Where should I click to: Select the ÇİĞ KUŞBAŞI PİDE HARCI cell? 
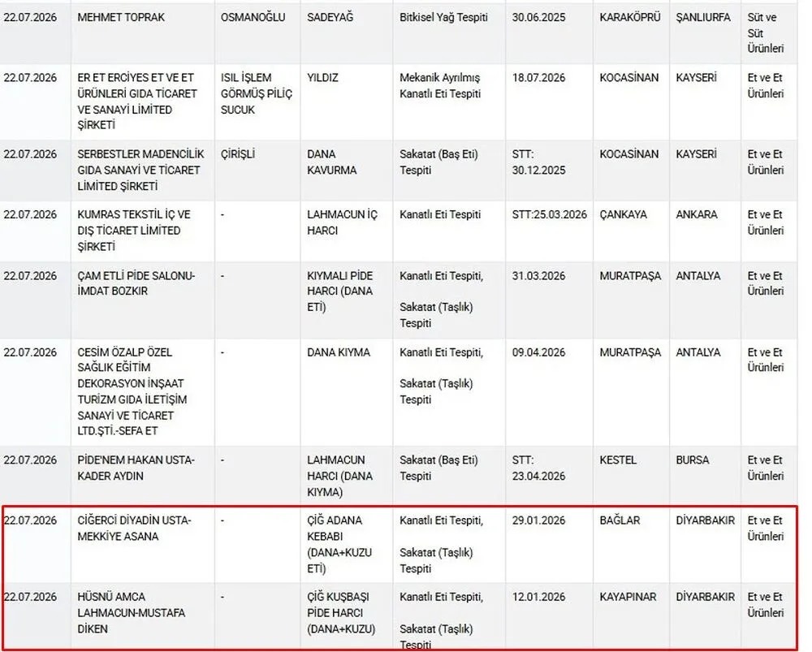tap(341, 613)
